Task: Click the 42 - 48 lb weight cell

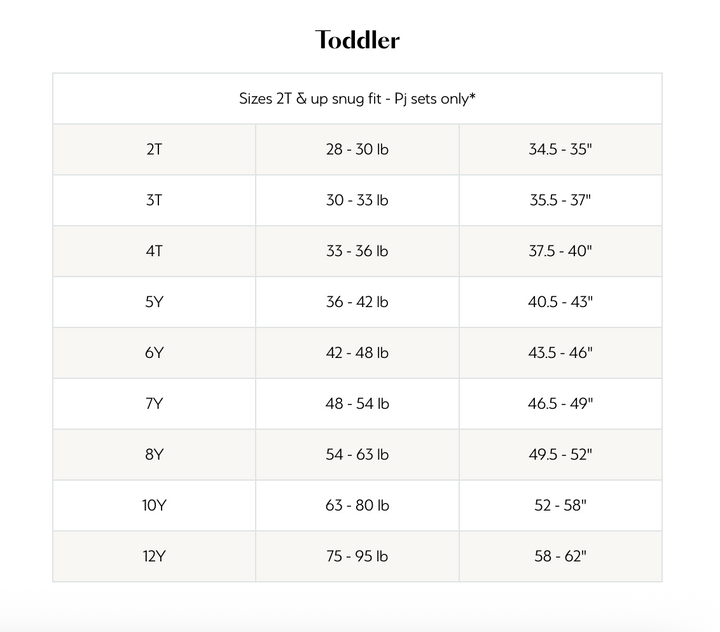Action: (357, 353)
